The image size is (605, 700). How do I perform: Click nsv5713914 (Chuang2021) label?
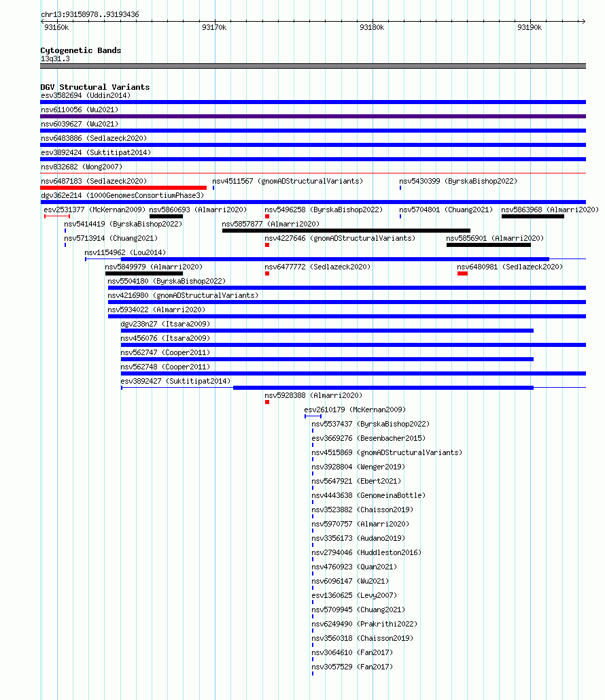pyautogui.click(x=111, y=238)
